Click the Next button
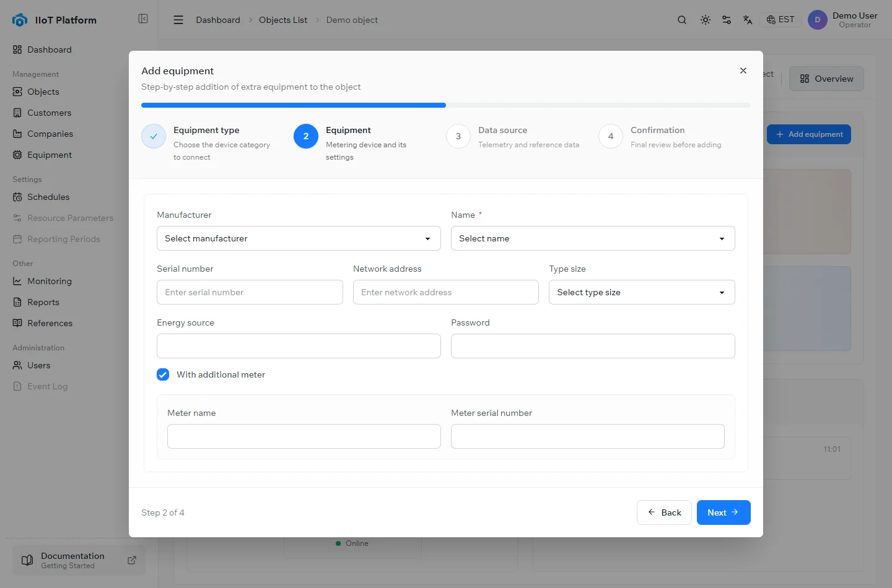This screenshot has height=588, width=892. (724, 512)
